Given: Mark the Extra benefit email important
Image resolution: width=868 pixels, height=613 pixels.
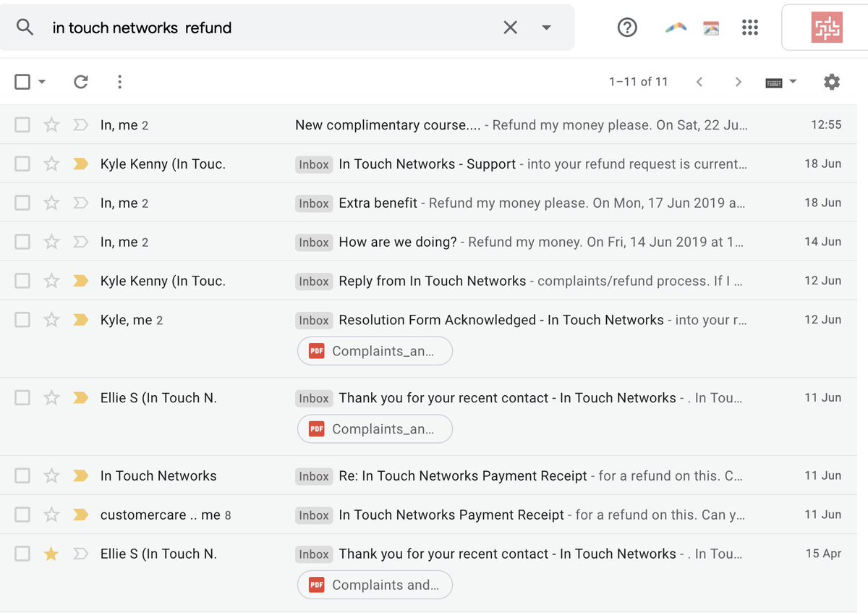Looking at the screenshot, I should pyautogui.click(x=80, y=203).
